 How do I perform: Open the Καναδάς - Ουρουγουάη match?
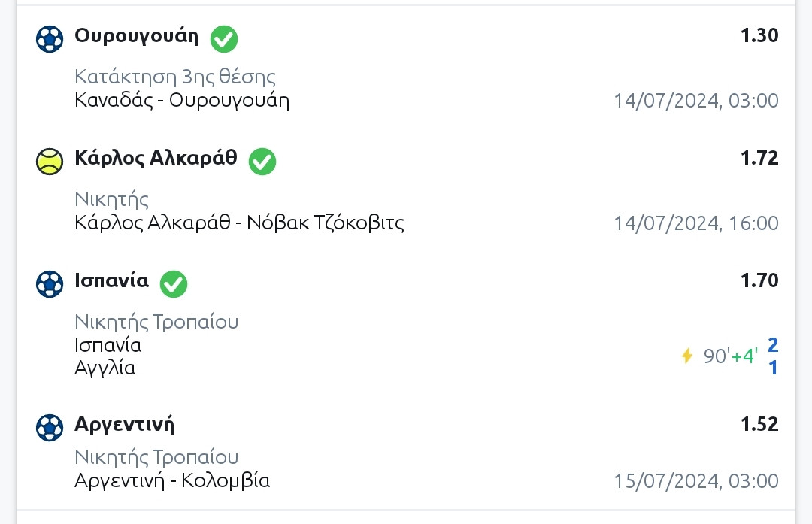[182, 101]
